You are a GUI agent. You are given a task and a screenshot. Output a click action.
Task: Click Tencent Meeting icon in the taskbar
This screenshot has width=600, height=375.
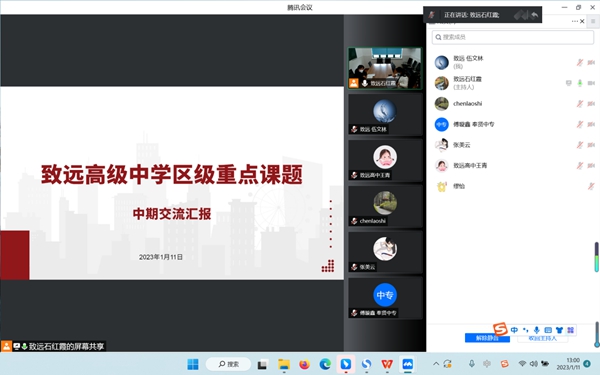408,364
